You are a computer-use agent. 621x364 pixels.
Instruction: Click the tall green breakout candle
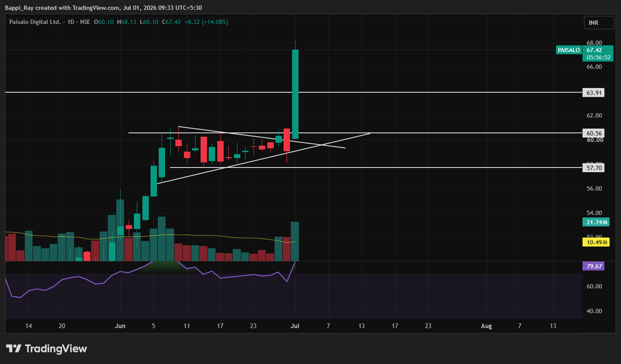295,94
